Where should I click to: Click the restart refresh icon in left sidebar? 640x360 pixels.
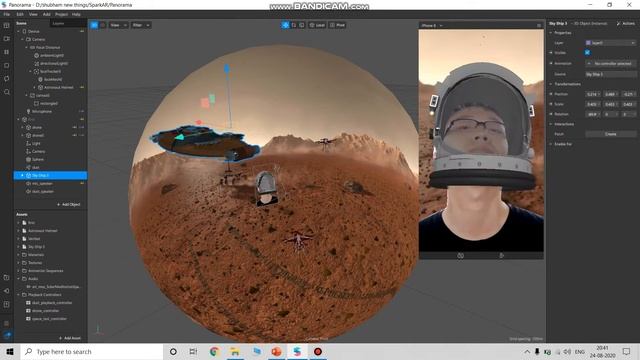coord(7,79)
